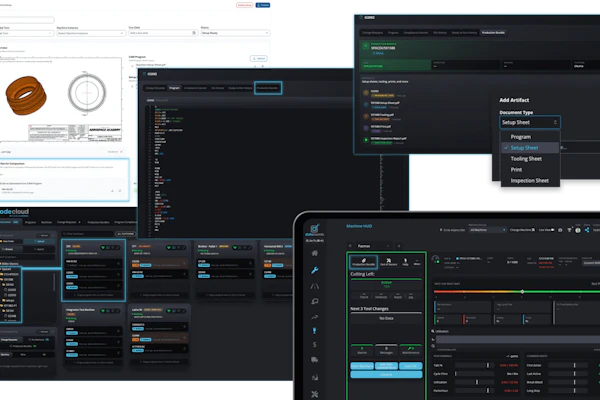Screen dimensions: 600x400
Task: Click the Upload button next to CAM Program
Action: 259,59
